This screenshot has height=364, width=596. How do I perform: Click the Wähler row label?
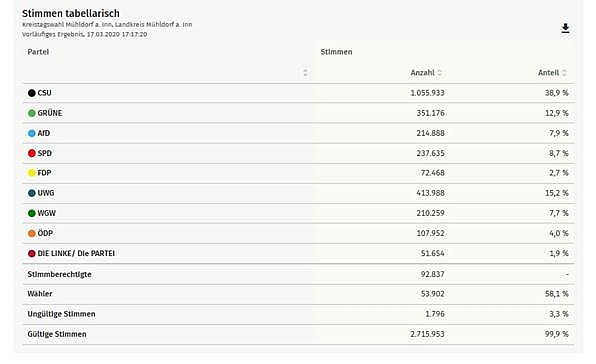[x=40, y=294]
